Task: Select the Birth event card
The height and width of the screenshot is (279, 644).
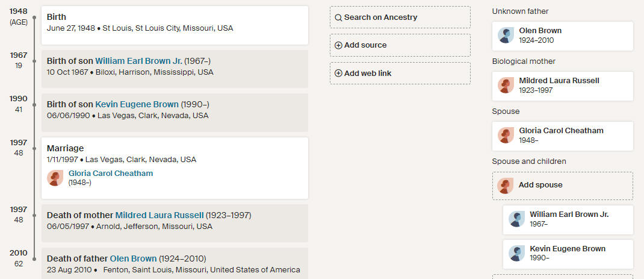Action: [x=175, y=25]
